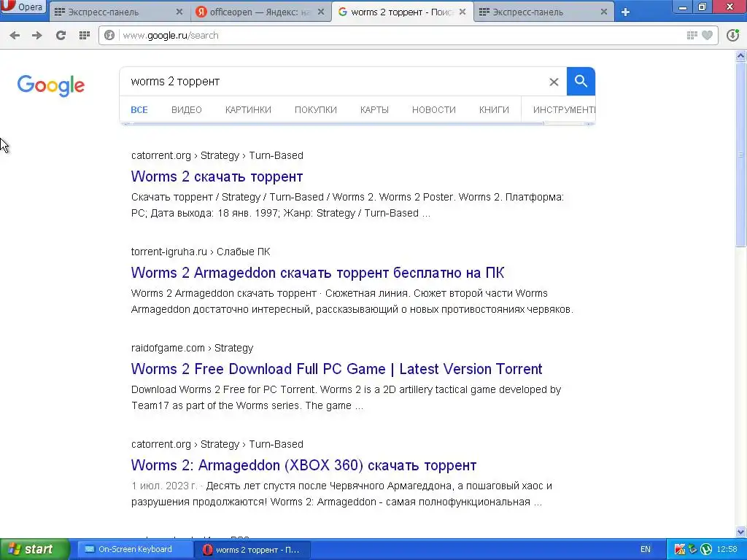Select the НОВОСТИ search filter
747x560 pixels.
click(x=434, y=110)
